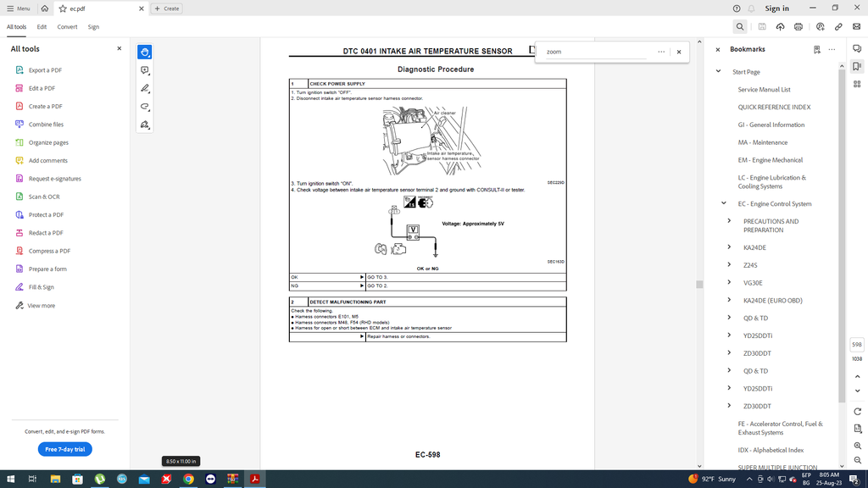The height and width of the screenshot is (488, 868).
Task: Open bookmarks panel options menu
Action: (832, 49)
